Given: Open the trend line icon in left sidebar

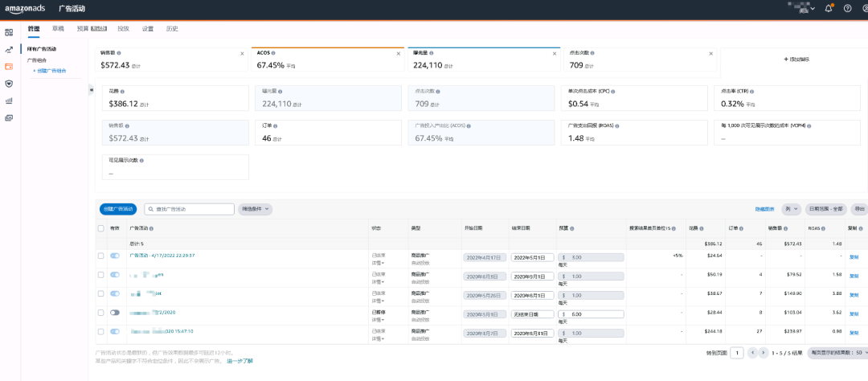Looking at the screenshot, I should point(9,50).
